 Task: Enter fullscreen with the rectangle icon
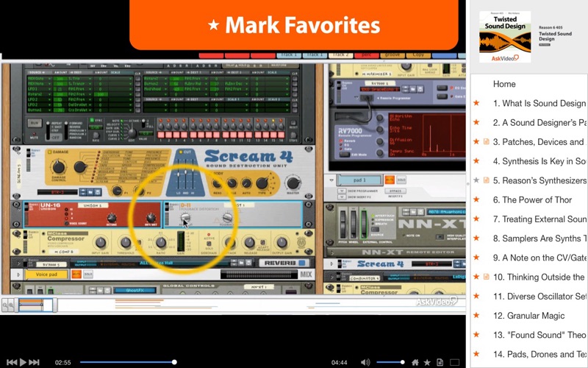[x=454, y=362]
